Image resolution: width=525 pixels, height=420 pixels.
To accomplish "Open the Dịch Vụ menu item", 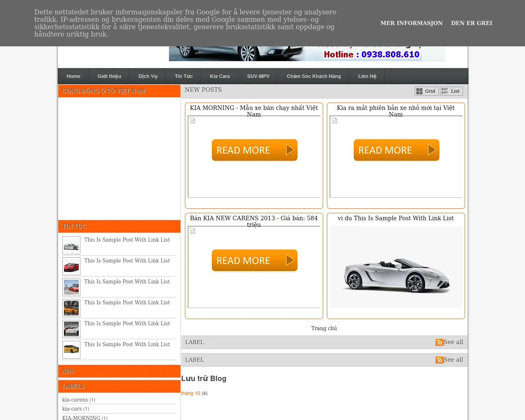I will [148, 76].
